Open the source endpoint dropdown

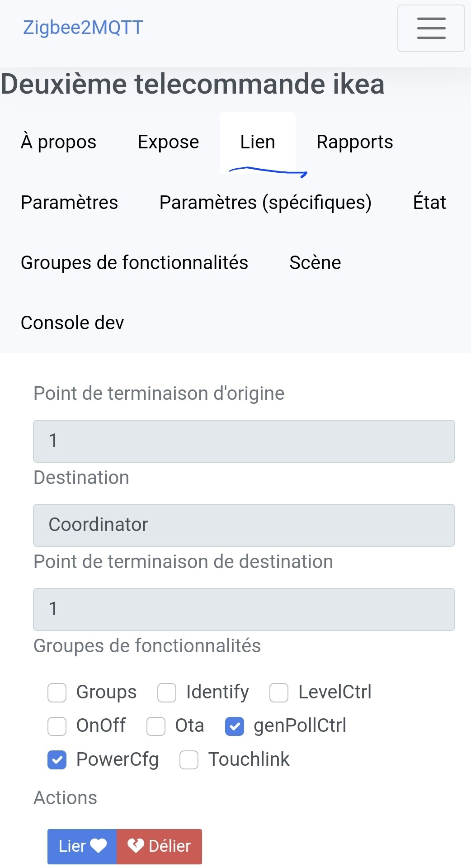[244, 441]
